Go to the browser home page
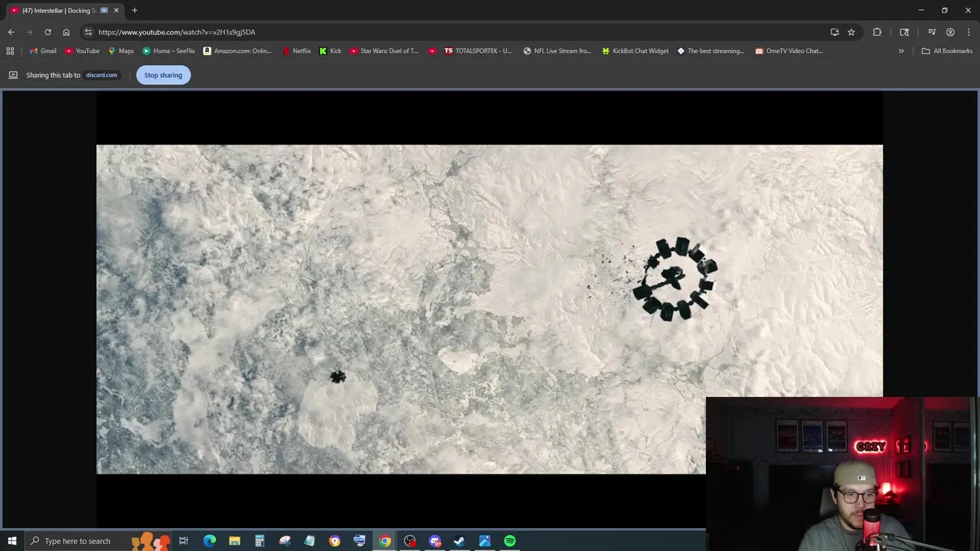The image size is (980, 551). tap(66, 32)
